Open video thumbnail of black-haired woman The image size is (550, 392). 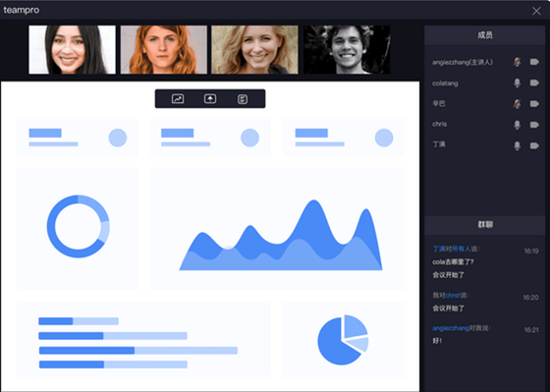pyautogui.click(x=72, y=49)
